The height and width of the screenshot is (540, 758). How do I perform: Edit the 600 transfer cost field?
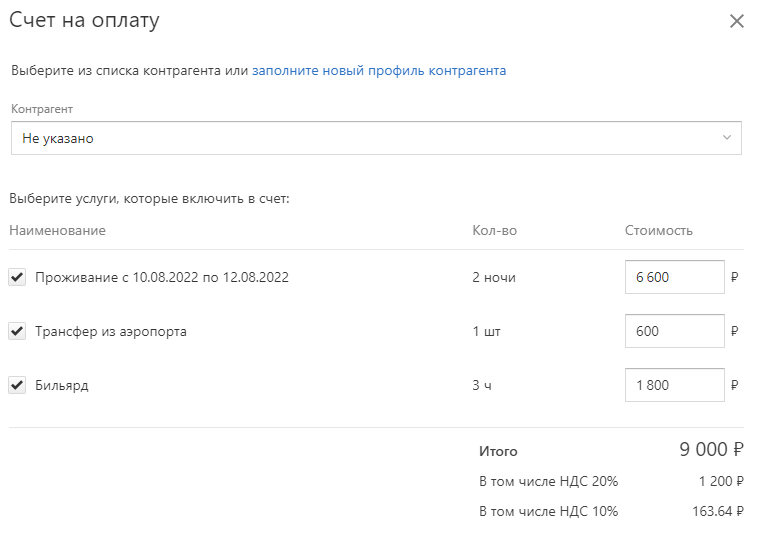tap(674, 331)
